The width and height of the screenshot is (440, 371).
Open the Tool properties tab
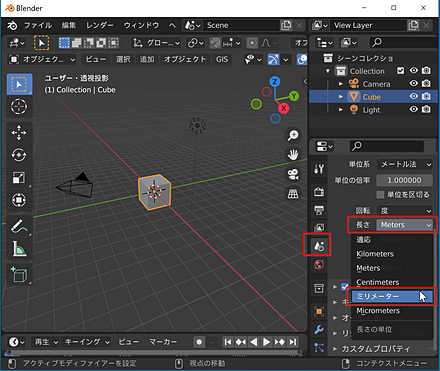click(x=319, y=168)
